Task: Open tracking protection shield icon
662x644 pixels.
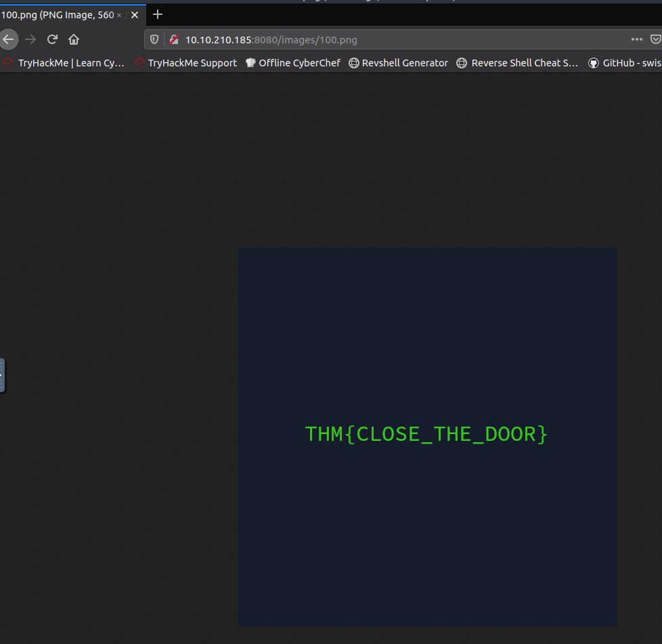Action: 154,39
